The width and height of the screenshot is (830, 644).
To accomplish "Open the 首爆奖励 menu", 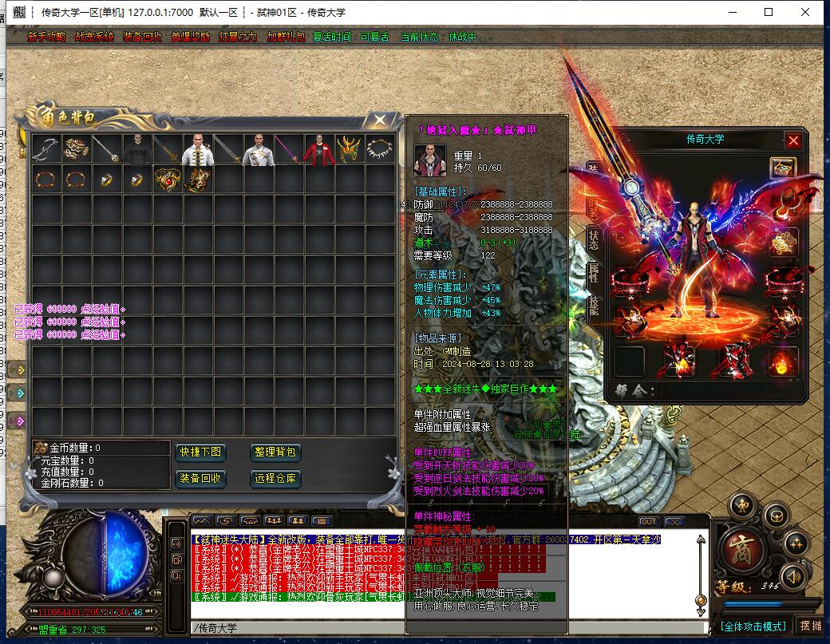I will (190, 37).
